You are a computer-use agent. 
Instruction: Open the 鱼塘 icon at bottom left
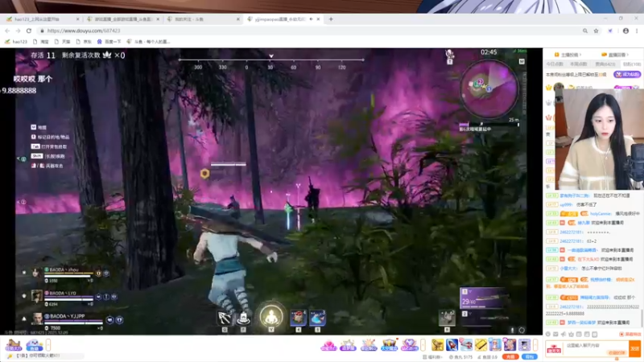35,345
